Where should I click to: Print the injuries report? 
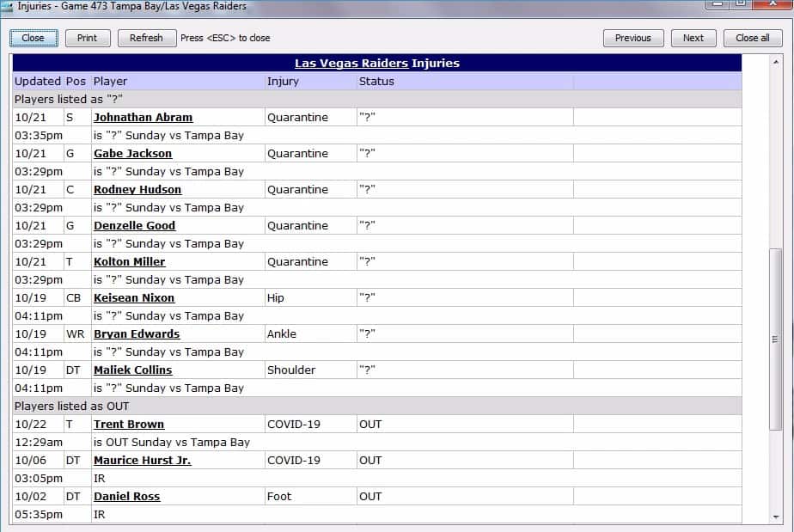(87, 38)
